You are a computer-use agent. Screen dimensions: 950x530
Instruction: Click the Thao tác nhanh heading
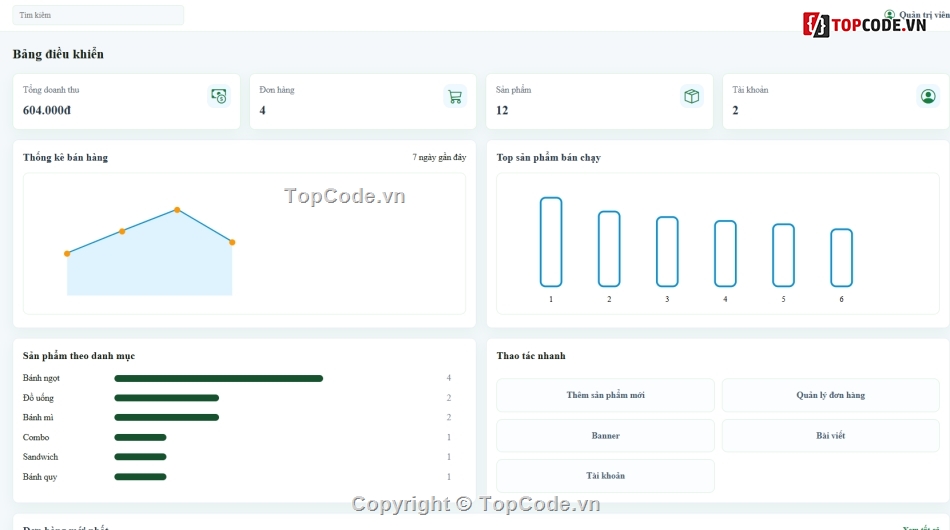coord(531,356)
